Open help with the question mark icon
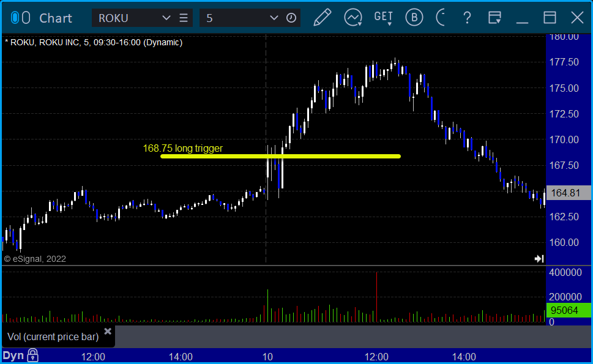Viewport: 593px width, 364px height. tap(467, 18)
